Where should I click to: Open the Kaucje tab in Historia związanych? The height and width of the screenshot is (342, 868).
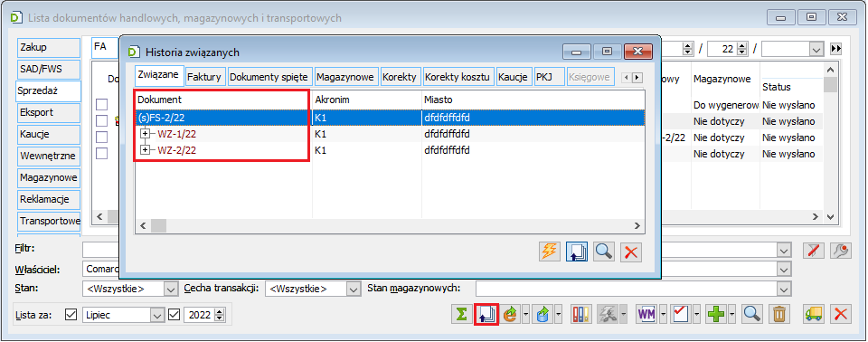pos(513,77)
